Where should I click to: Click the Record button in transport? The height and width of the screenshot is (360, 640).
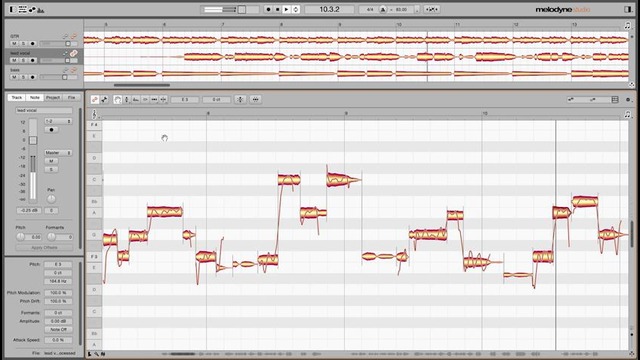pos(268,9)
